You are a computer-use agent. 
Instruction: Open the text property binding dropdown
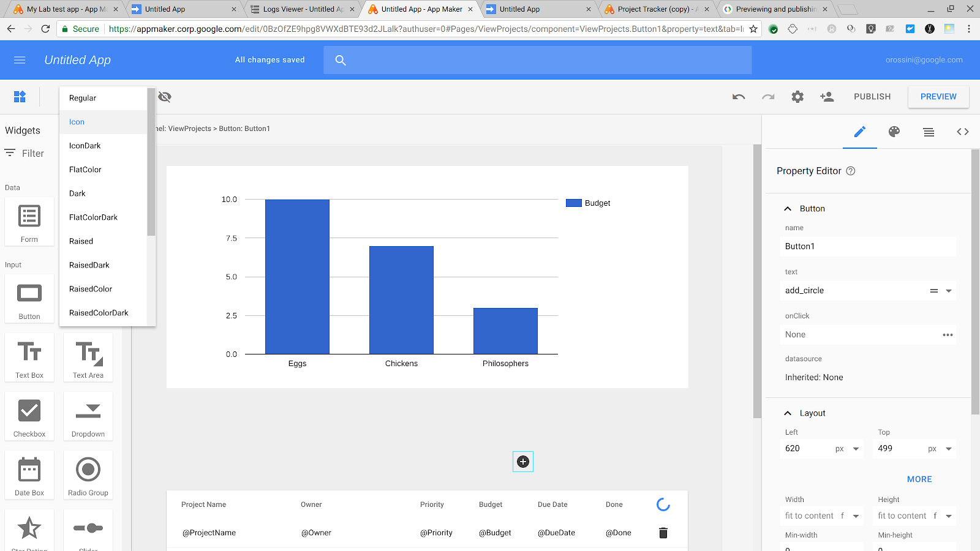click(948, 290)
